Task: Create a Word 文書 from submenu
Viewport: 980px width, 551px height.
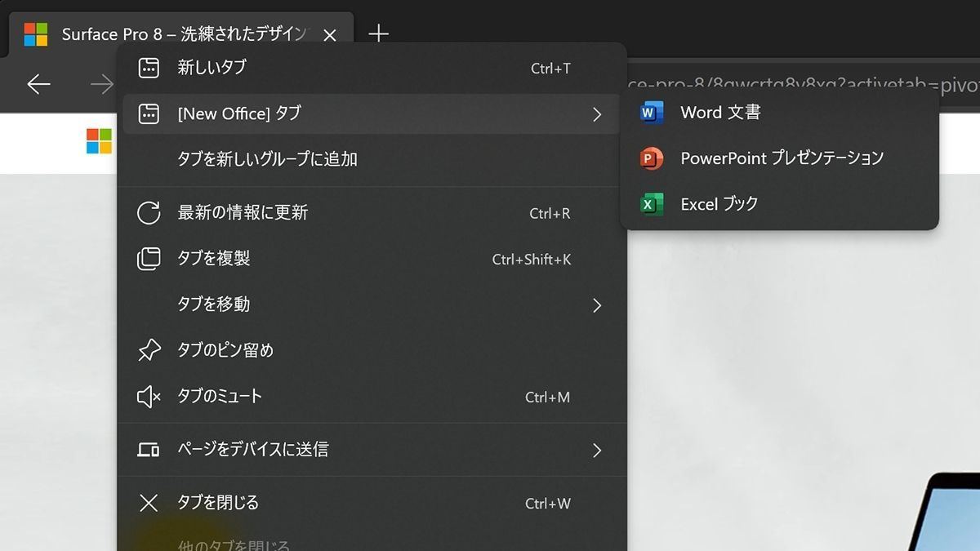Action: [x=780, y=113]
